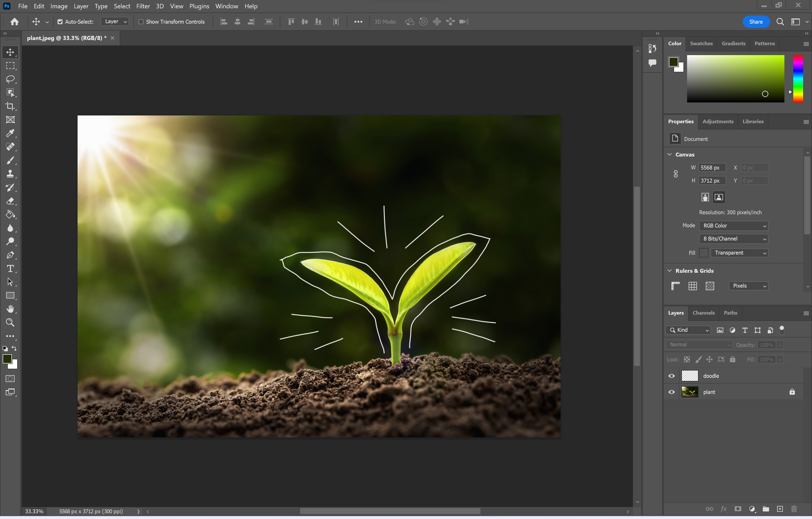
Task: Select the History Brush tool
Action: pyautogui.click(x=10, y=187)
